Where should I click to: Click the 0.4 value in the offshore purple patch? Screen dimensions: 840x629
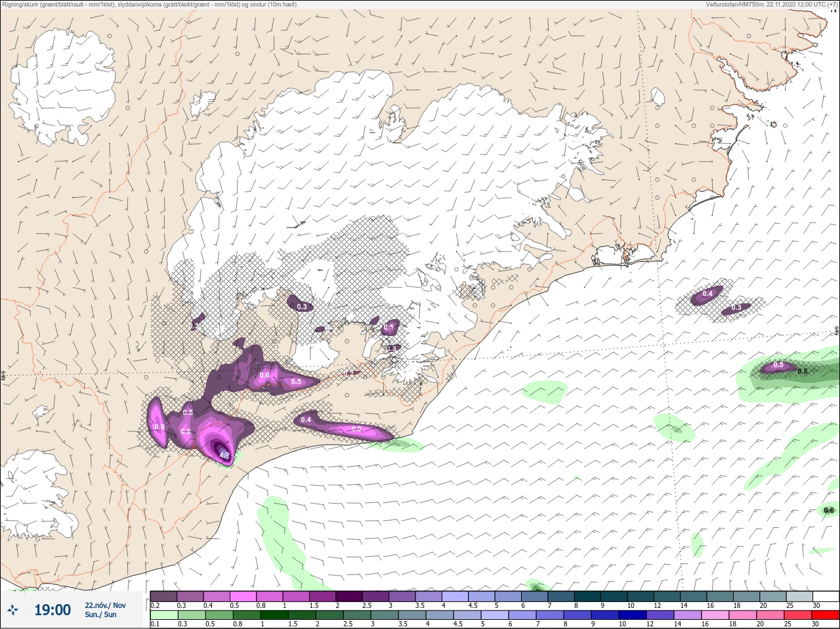pyautogui.click(x=707, y=294)
